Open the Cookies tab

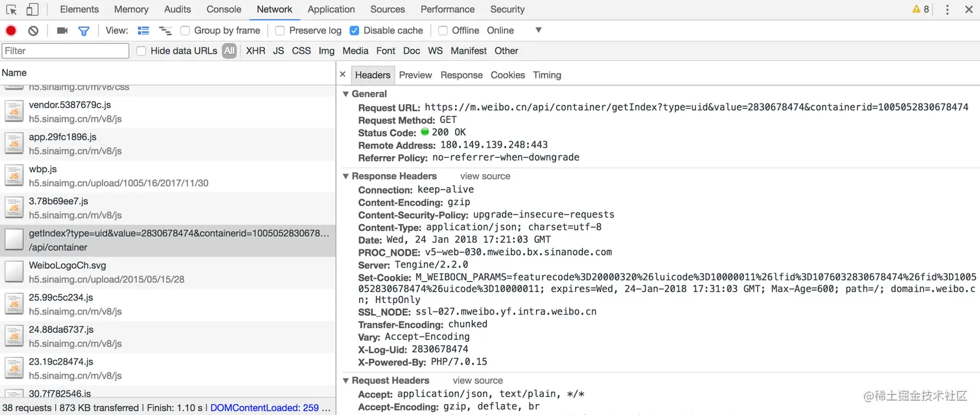click(507, 75)
